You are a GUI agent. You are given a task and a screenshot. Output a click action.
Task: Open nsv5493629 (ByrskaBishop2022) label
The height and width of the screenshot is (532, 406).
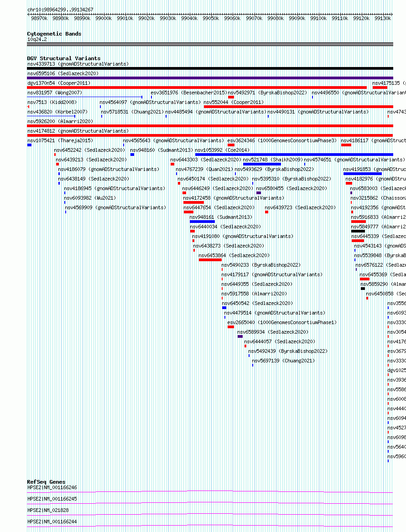tap(274, 169)
